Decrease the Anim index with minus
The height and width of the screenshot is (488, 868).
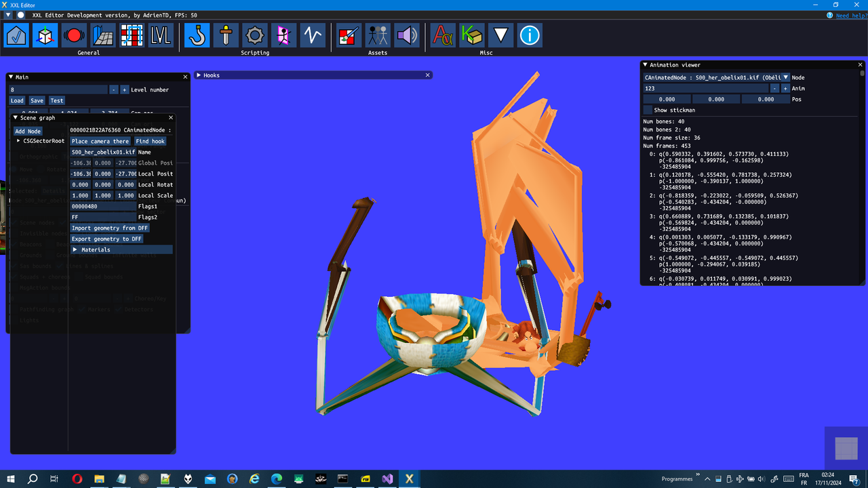click(x=775, y=89)
